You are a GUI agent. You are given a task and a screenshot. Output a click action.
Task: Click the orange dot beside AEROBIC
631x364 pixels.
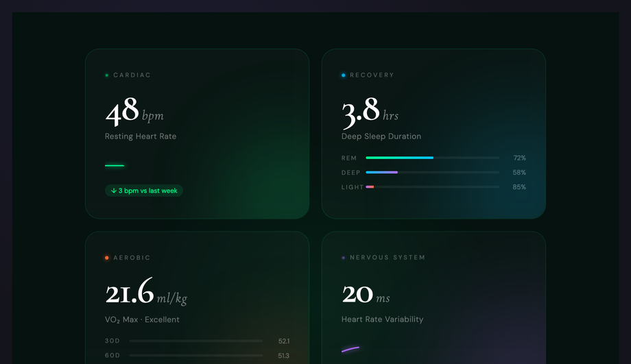click(x=106, y=258)
